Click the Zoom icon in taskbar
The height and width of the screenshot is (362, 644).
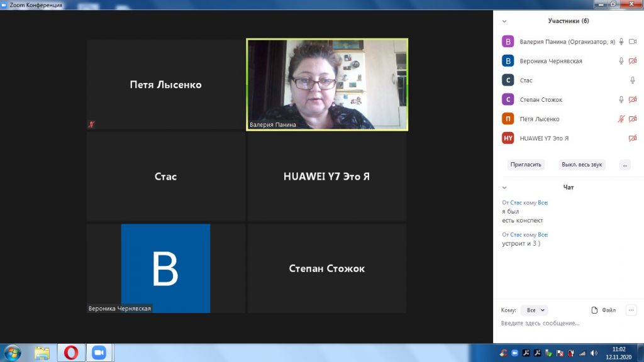(98, 353)
